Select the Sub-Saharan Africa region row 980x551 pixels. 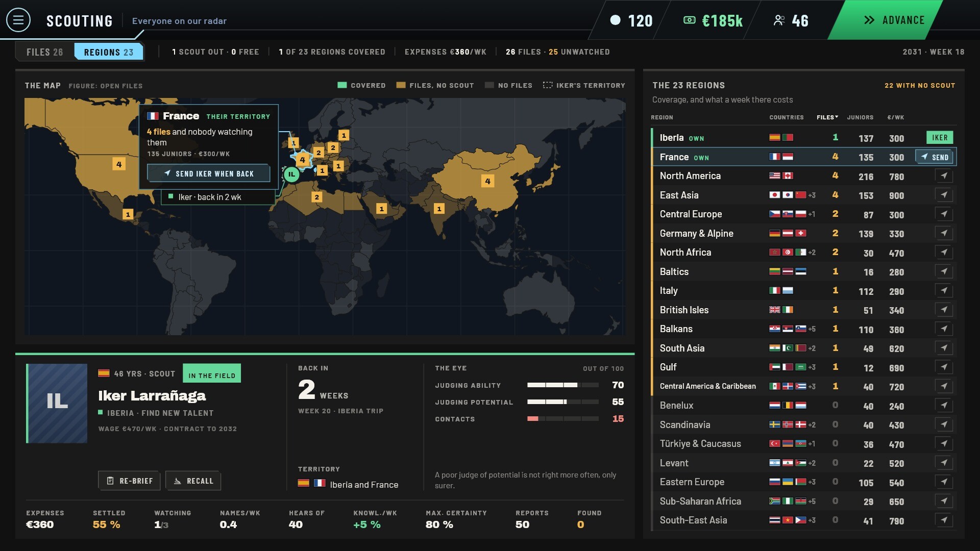click(804, 501)
